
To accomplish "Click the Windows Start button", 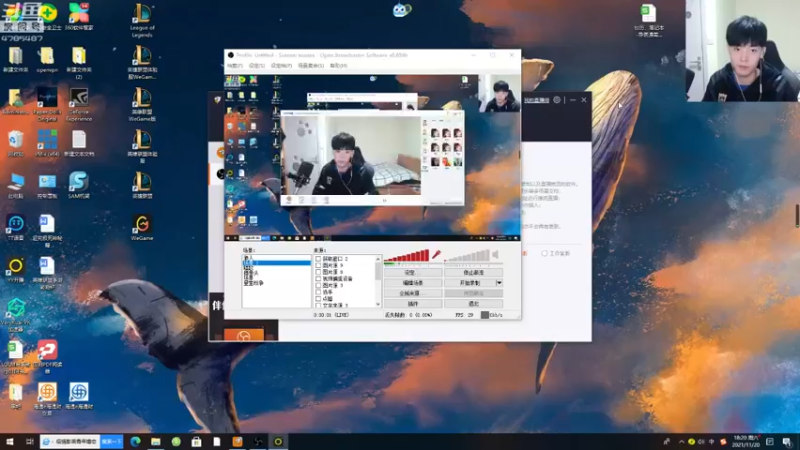I will pyautogui.click(x=9, y=441).
